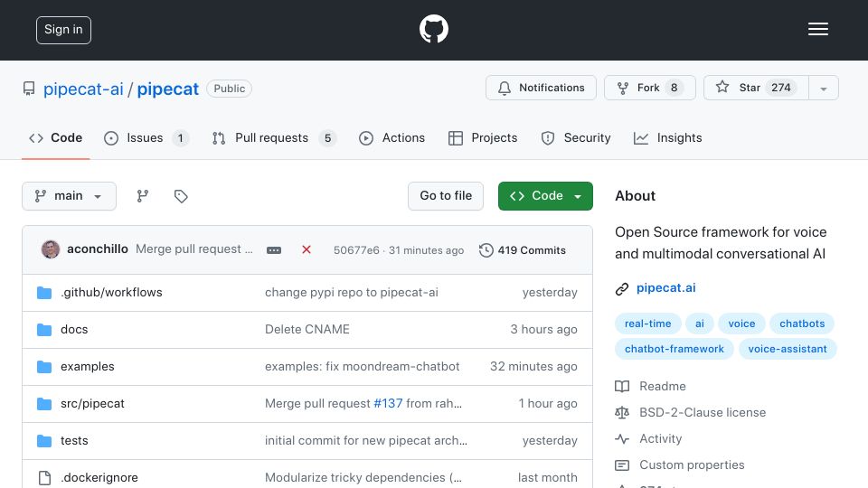
Task: View branches via the branch icon
Action: tap(142, 196)
